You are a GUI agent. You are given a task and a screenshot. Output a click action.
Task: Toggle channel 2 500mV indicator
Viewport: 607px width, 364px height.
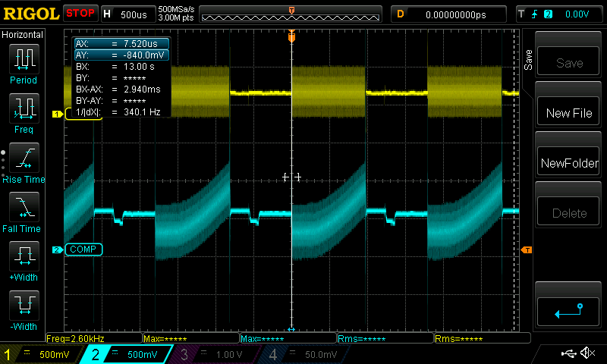(127, 354)
